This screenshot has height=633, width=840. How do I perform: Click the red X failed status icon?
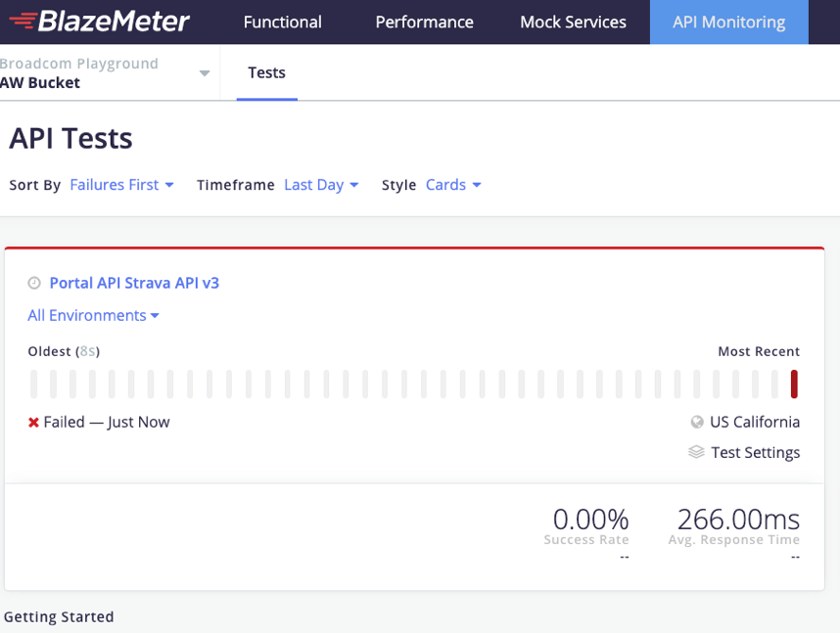pos(33,423)
